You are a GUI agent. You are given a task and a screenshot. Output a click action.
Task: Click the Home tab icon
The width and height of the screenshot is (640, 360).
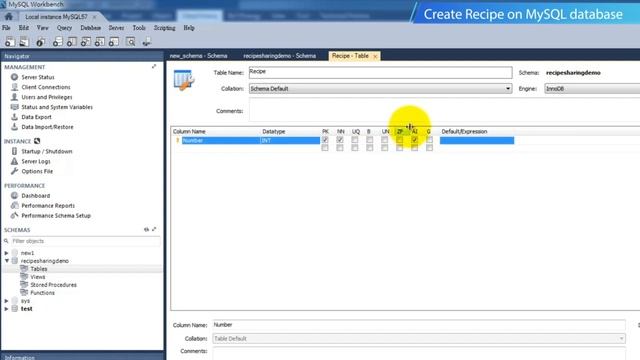tap(9, 17)
